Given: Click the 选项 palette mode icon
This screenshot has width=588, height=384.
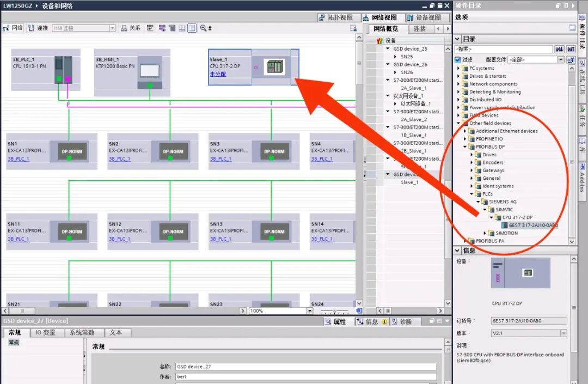Looking at the screenshot, I should click(x=572, y=28).
